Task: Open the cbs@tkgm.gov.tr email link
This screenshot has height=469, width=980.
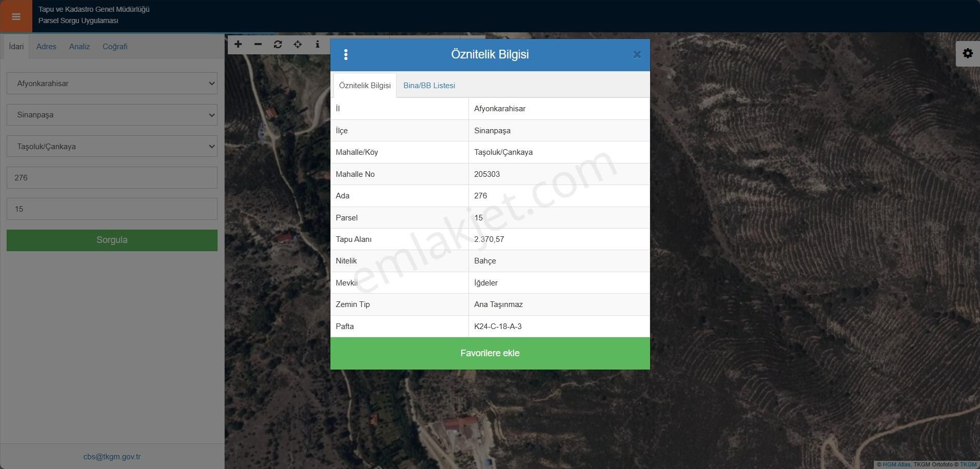Action: point(112,457)
